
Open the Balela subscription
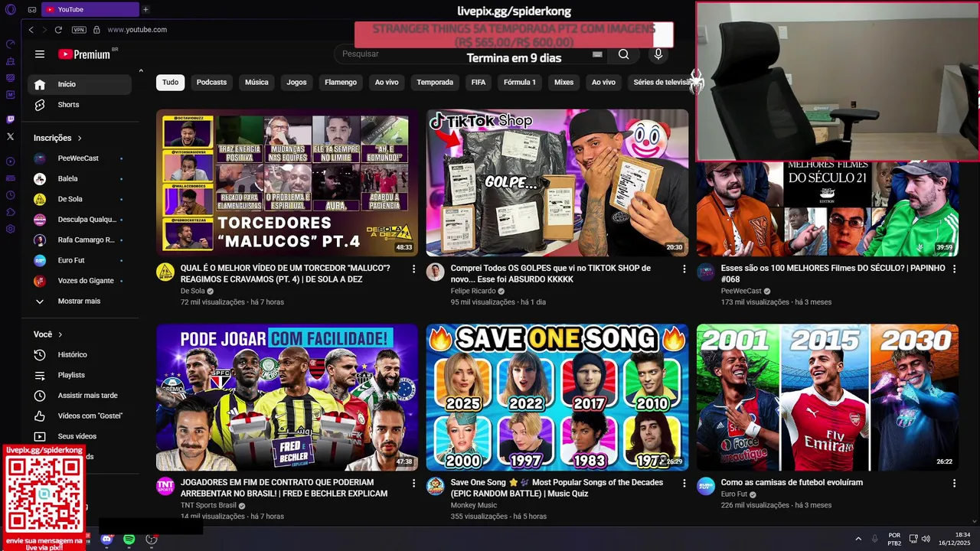point(79,179)
